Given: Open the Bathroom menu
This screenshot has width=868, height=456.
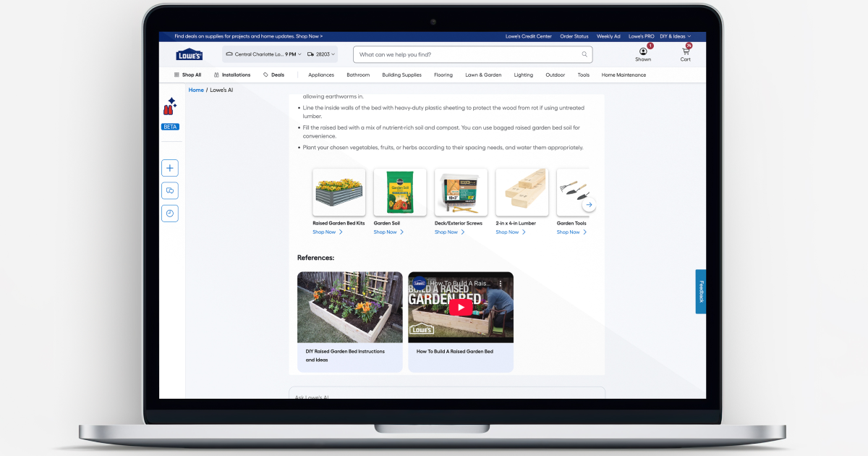Looking at the screenshot, I should [x=358, y=75].
